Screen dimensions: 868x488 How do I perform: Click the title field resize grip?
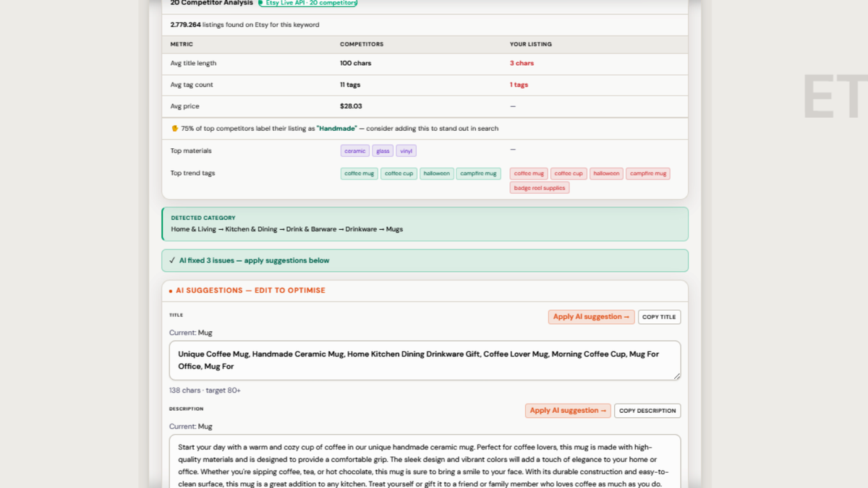[677, 376]
